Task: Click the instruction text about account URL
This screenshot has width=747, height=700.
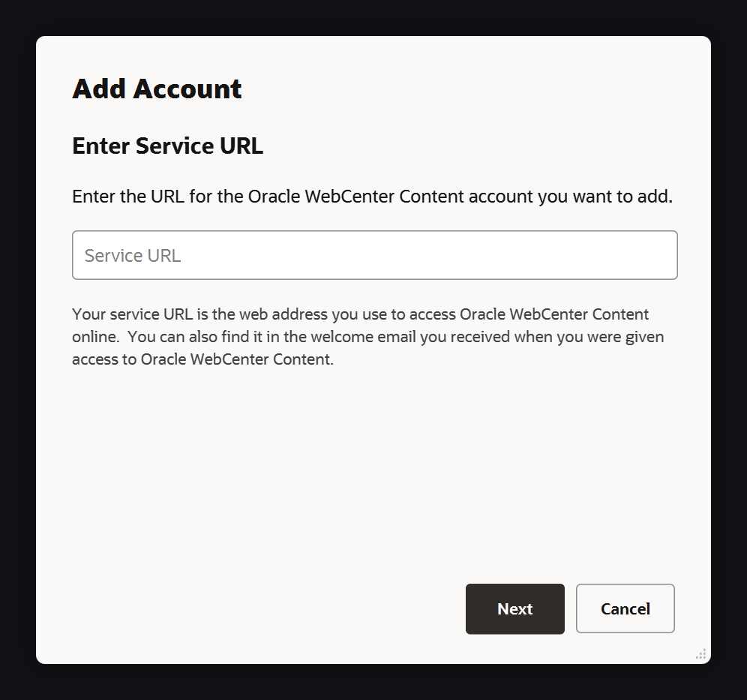Action: point(372,197)
